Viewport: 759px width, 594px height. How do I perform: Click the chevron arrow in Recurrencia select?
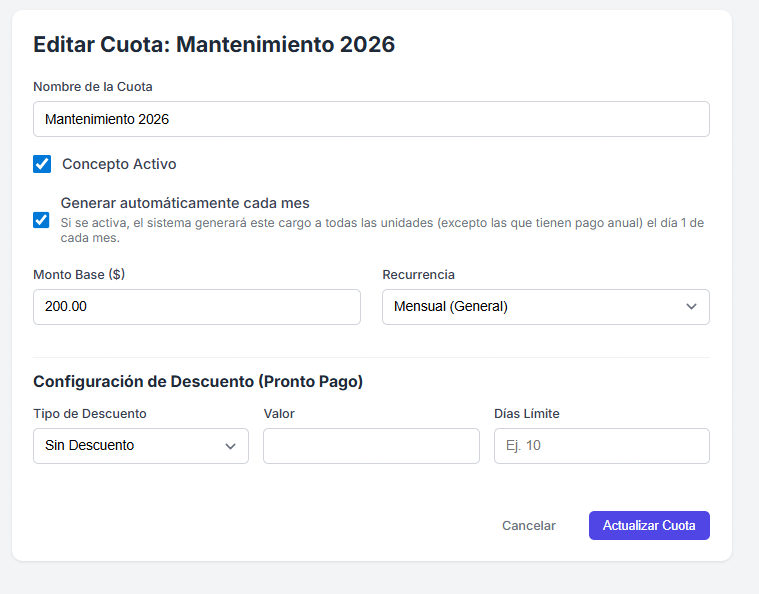pyautogui.click(x=691, y=307)
